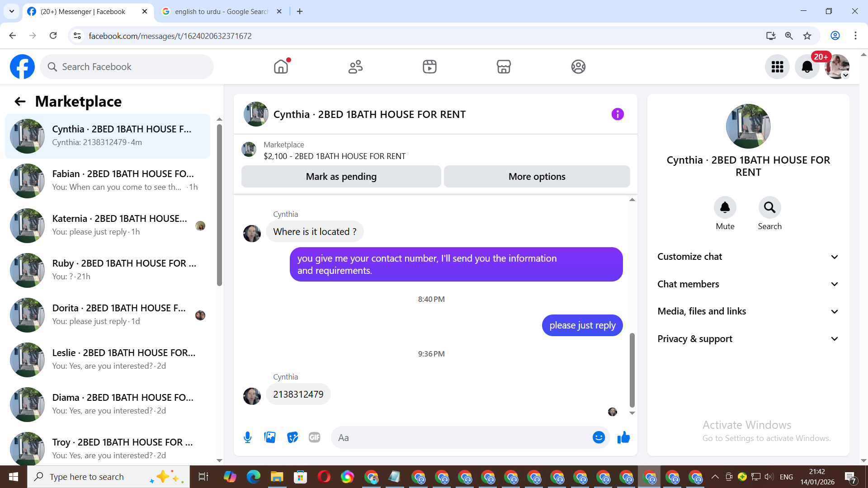Open the Facebook menu grid icon
Screen dimensions: 868x488
777,67
